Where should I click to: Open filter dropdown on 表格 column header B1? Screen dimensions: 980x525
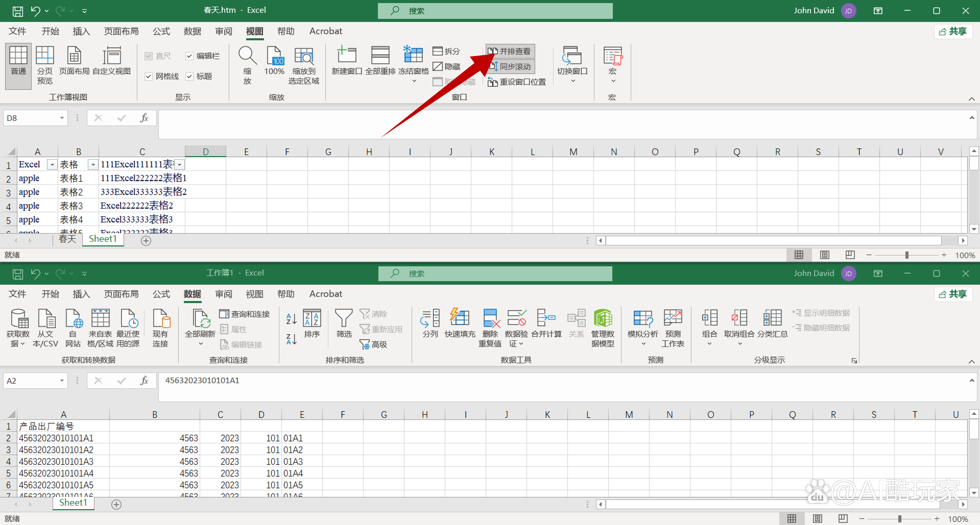click(x=93, y=165)
